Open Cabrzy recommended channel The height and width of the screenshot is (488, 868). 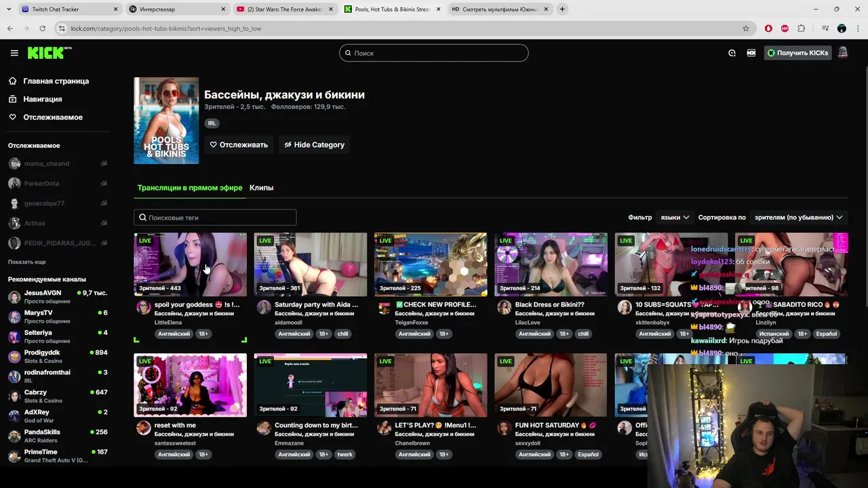(x=58, y=396)
